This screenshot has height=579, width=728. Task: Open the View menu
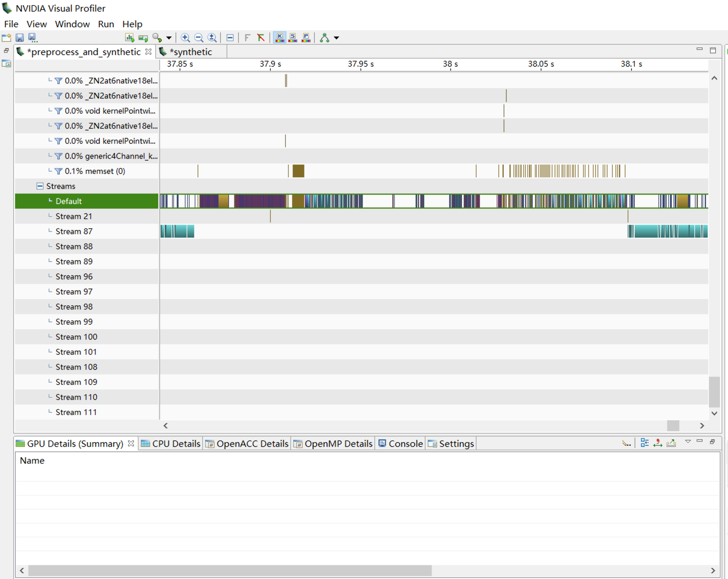point(37,24)
